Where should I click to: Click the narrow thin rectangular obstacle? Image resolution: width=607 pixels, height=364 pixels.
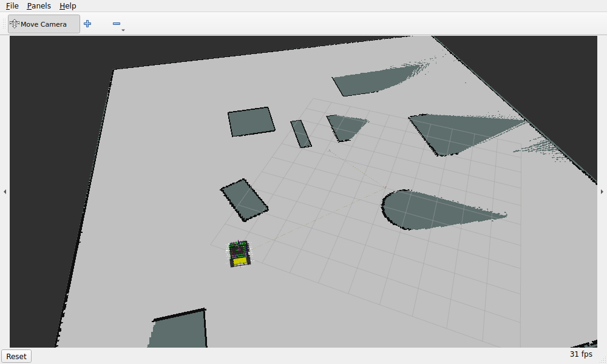(x=301, y=134)
